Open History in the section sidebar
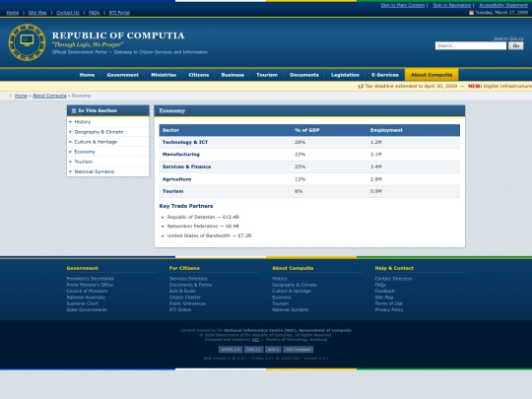Screen dimensions: 532x399 coord(83,122)
